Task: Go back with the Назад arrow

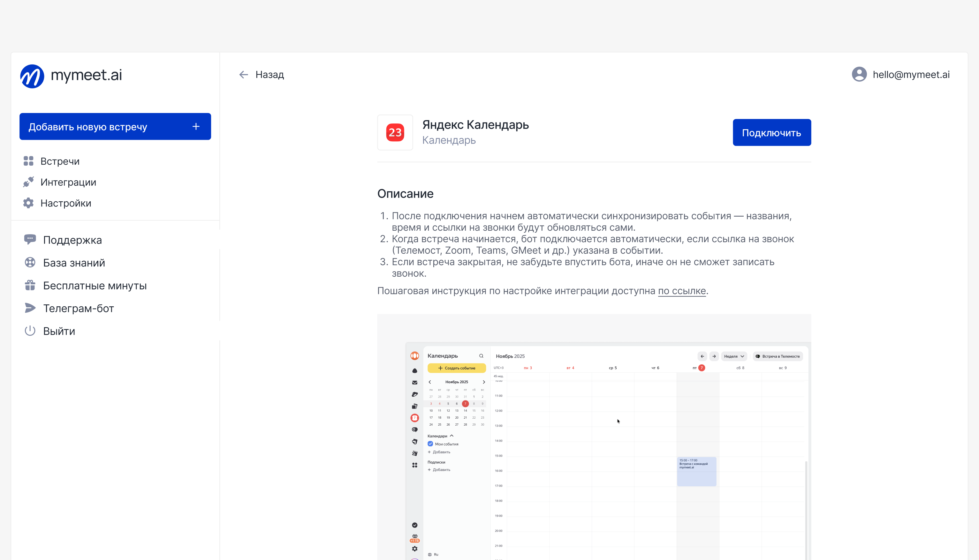Action: click(x=244, y=75)
